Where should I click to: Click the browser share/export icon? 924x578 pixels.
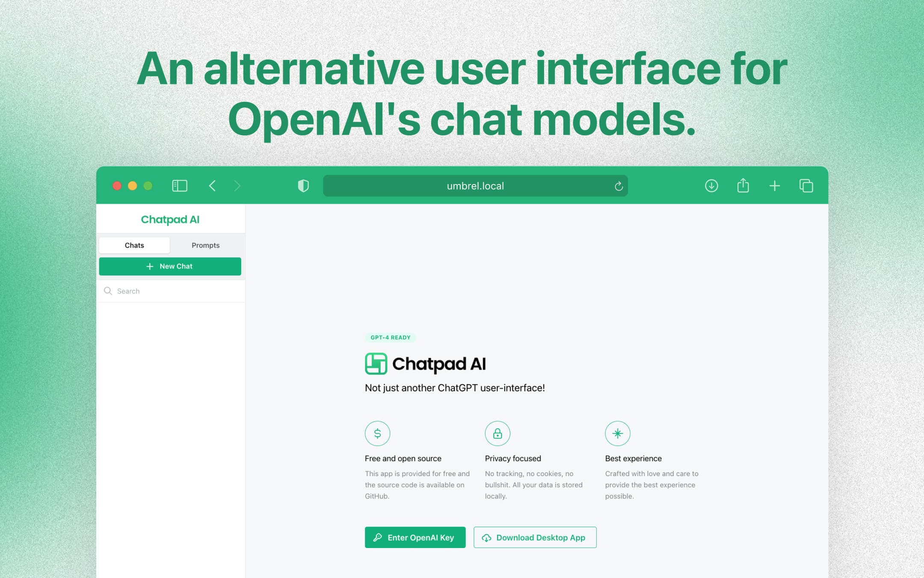(743, 186)
